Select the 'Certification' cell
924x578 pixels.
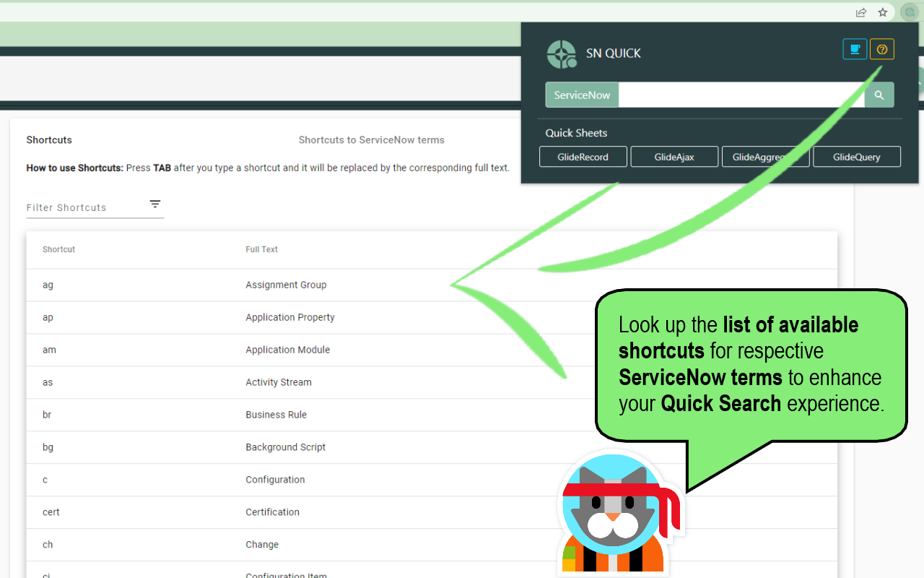pos(272,512)
